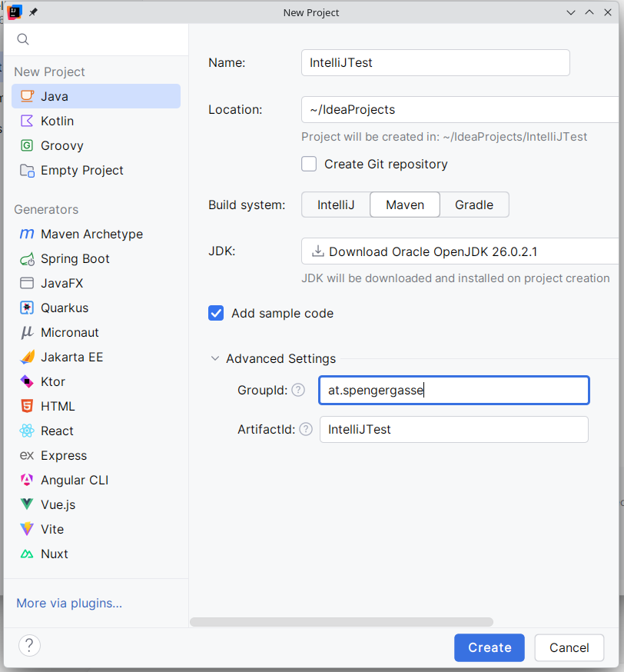This screenshot has height=672, width=624.
Task: Click the Vue.js logo icon
Action: pos(27,504)
